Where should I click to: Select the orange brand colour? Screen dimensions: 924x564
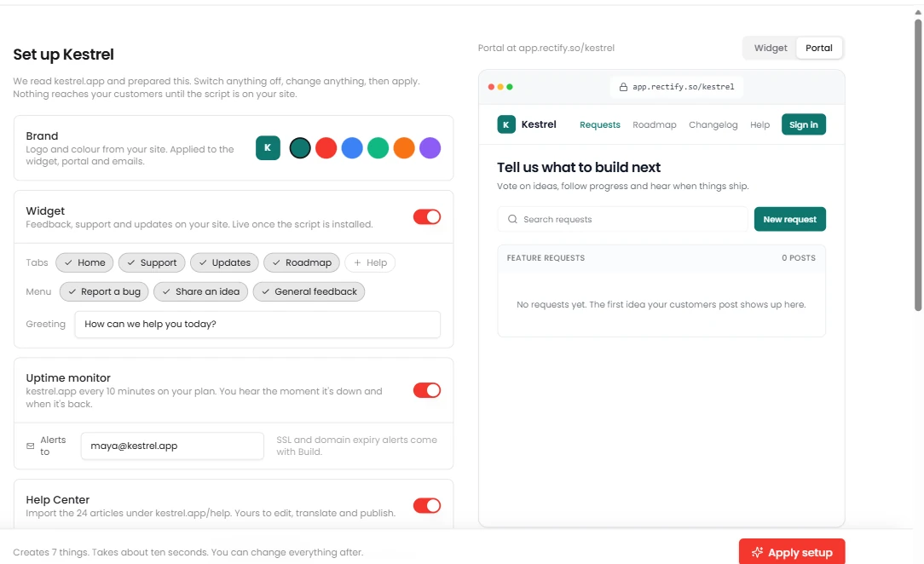[404, 147]
